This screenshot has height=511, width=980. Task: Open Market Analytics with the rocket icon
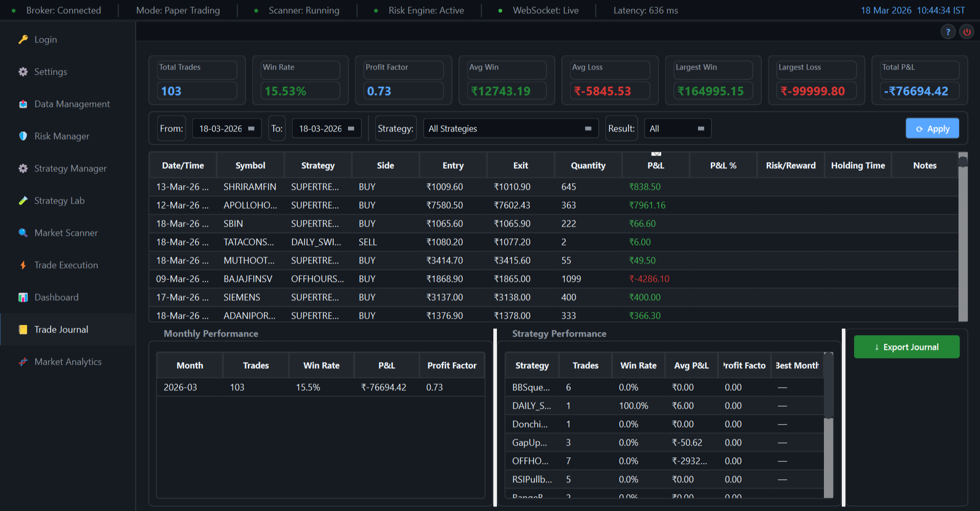pyautogui.click(x=24, y=362)
